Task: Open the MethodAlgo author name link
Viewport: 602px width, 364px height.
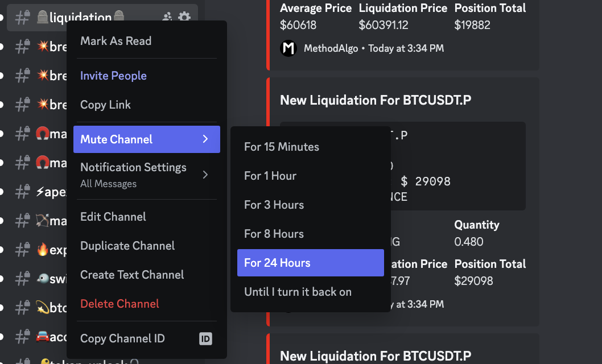Action: 331,48
